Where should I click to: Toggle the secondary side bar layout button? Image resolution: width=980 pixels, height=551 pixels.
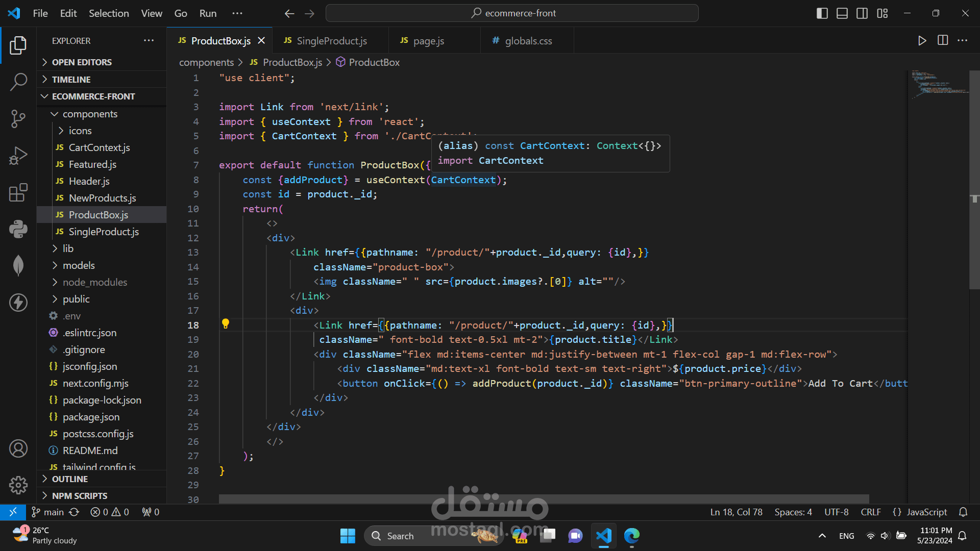(x=862, y=13)
